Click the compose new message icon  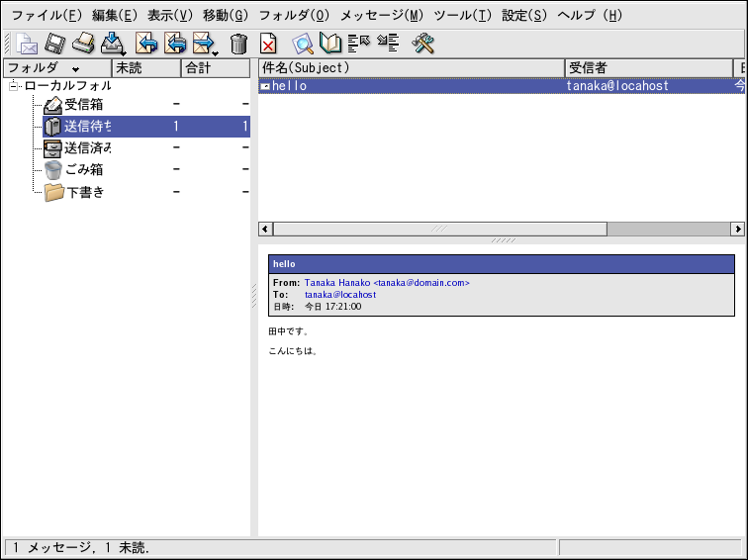click(x=28, y=44)
